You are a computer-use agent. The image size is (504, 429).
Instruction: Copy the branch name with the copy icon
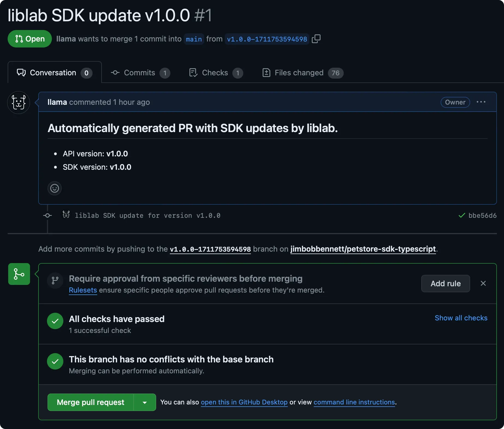tap(316, 39)
